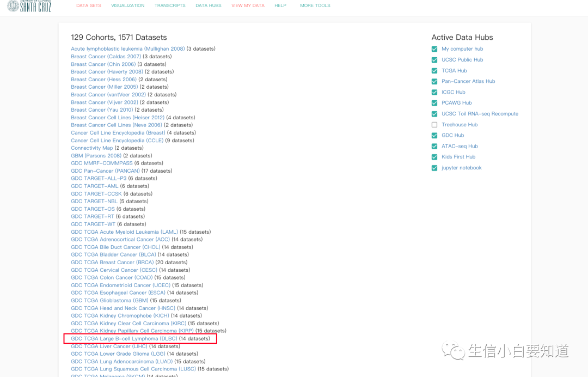Open the ATAC-seq Hub link

point(460,147)
